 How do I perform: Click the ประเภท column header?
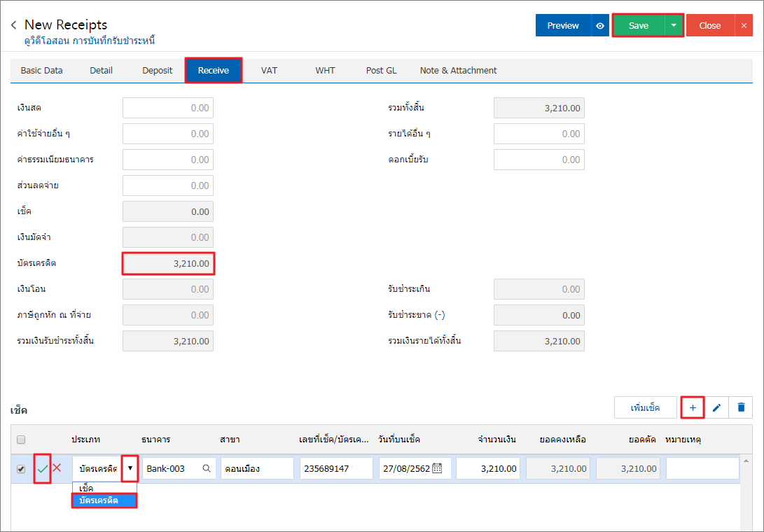pyautogui.click(x=85, y=440)
